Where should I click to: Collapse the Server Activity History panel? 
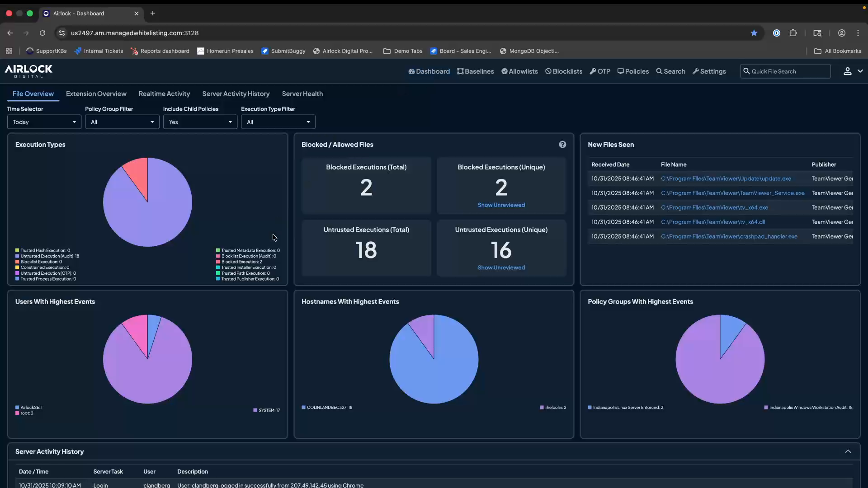(x=848, y=451)
